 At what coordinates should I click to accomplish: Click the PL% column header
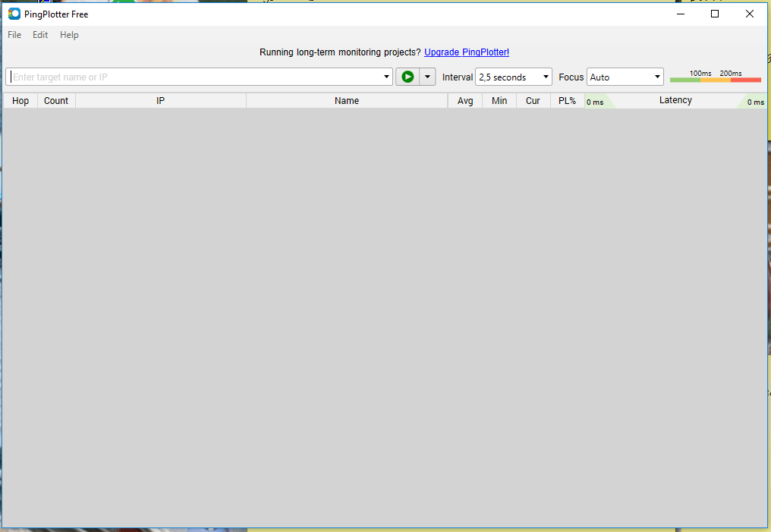(x=567, y=100)
